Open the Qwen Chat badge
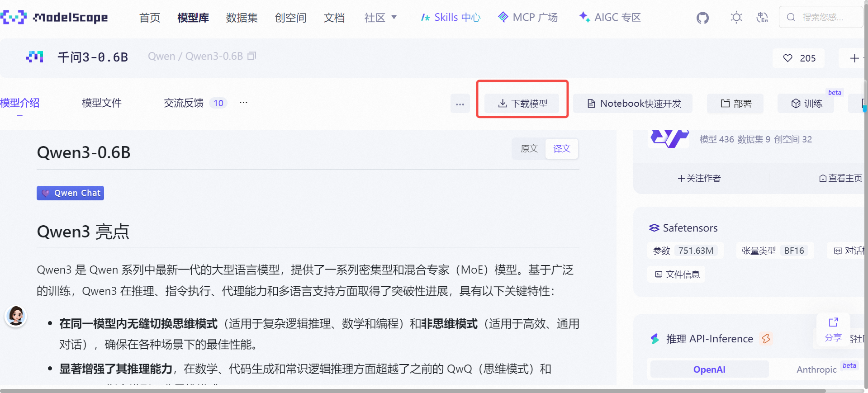The height and width of the screenshot is (393, 868). (x=70, y=193)
